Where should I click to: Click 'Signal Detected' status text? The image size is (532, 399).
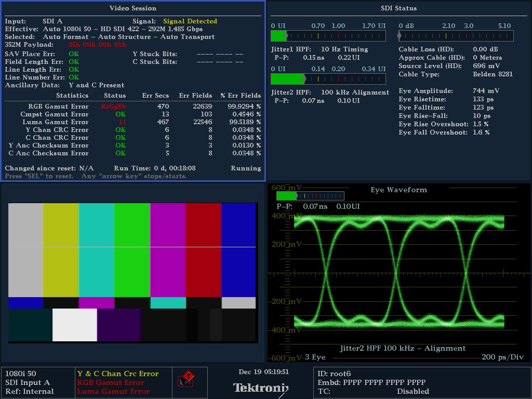[190, 21]
